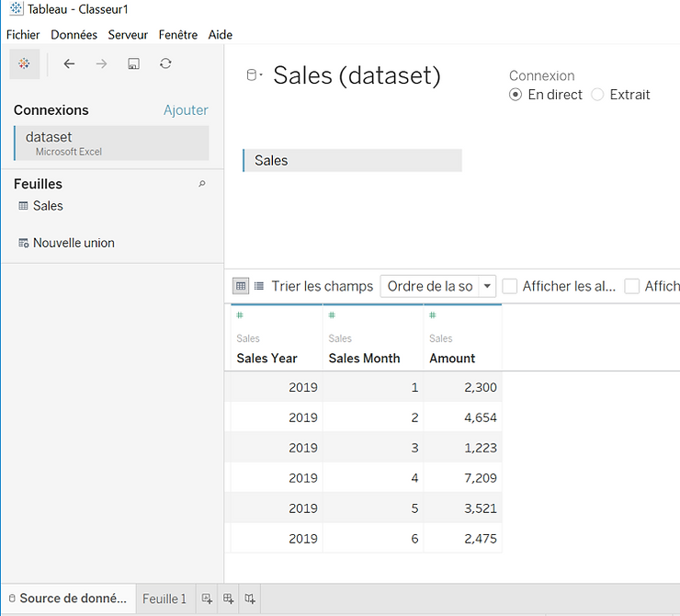Click the Trier les champs label
Viewport: 680px width, 616px height.
click(x=323, y=286)
